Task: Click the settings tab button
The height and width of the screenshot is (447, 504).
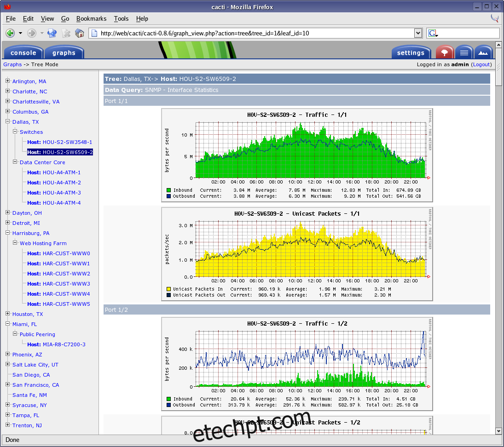Action: click(x=411, y=53)
